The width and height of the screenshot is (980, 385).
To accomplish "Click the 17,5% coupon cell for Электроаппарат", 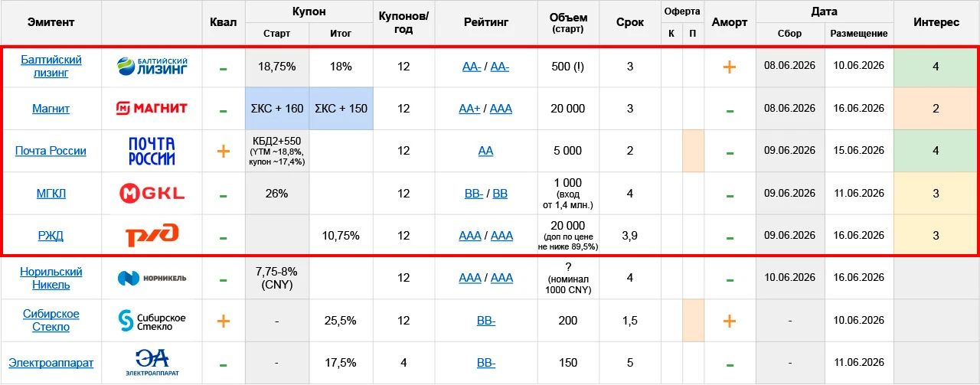I will click(x=341, y=363).
